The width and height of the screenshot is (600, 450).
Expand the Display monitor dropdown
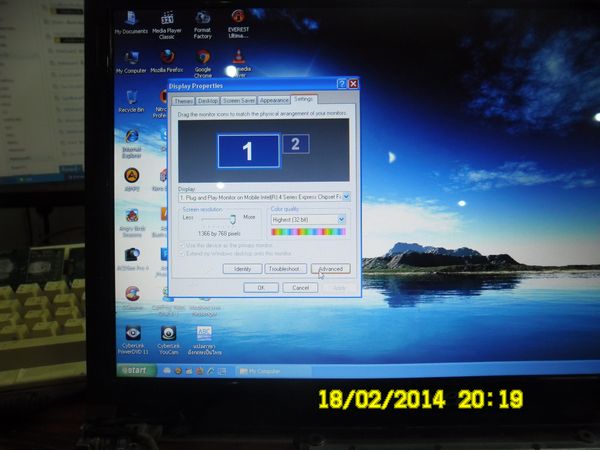pyautogui.click(x=346, y=197)
